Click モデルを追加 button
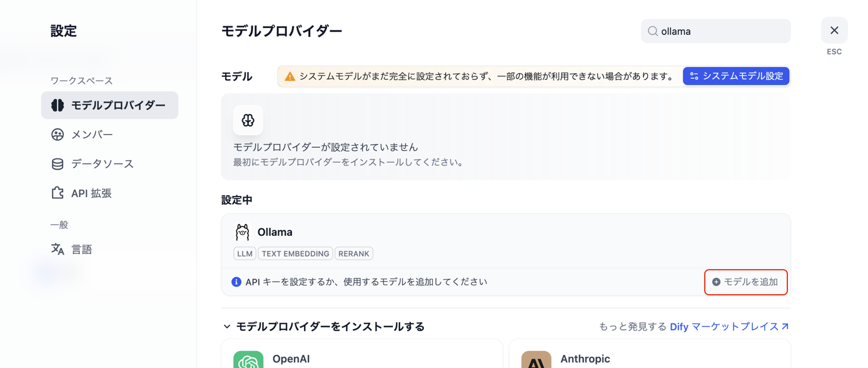The image size is (868, 368). 745,282
